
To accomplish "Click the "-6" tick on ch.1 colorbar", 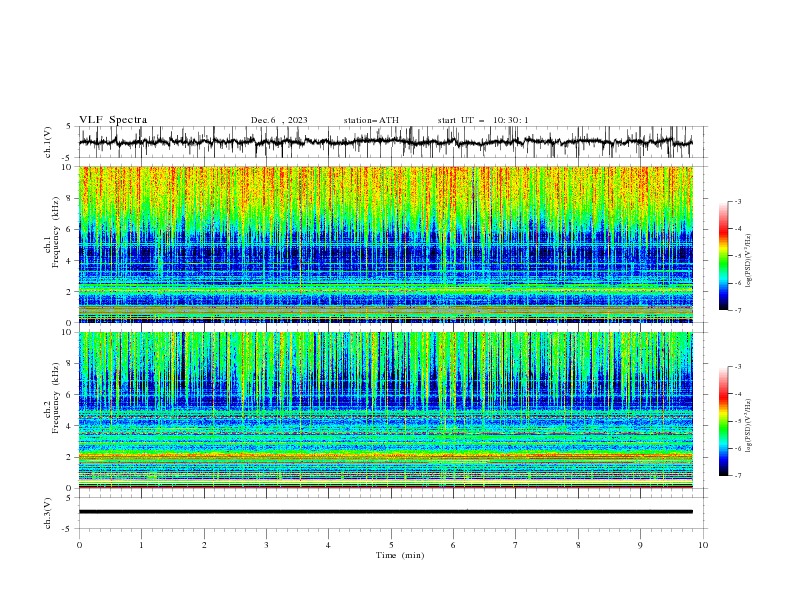I will (738, 283).
